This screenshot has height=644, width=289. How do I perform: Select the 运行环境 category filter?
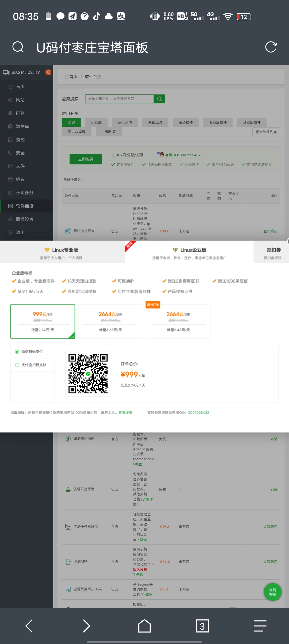125,122
